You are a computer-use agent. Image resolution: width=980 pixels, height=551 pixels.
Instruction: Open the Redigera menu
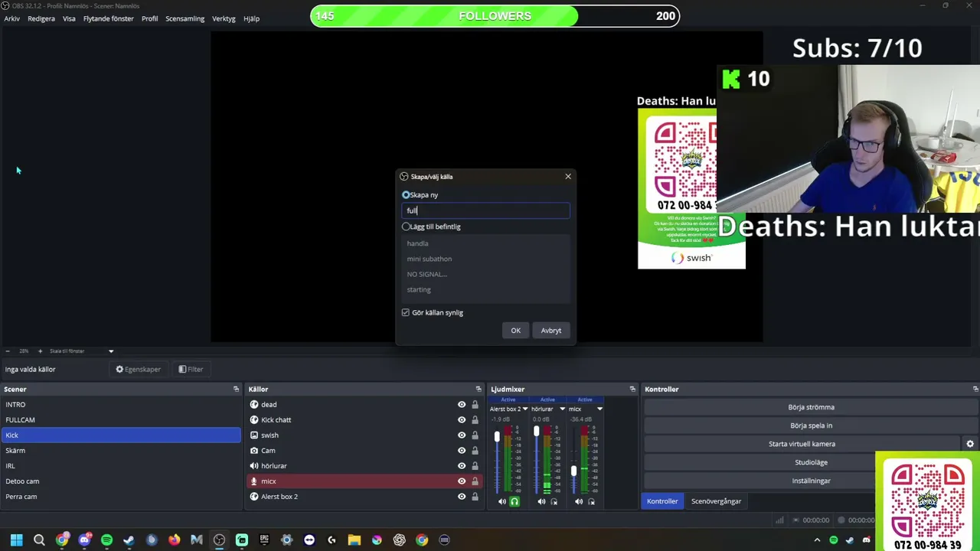click(41, 18)
